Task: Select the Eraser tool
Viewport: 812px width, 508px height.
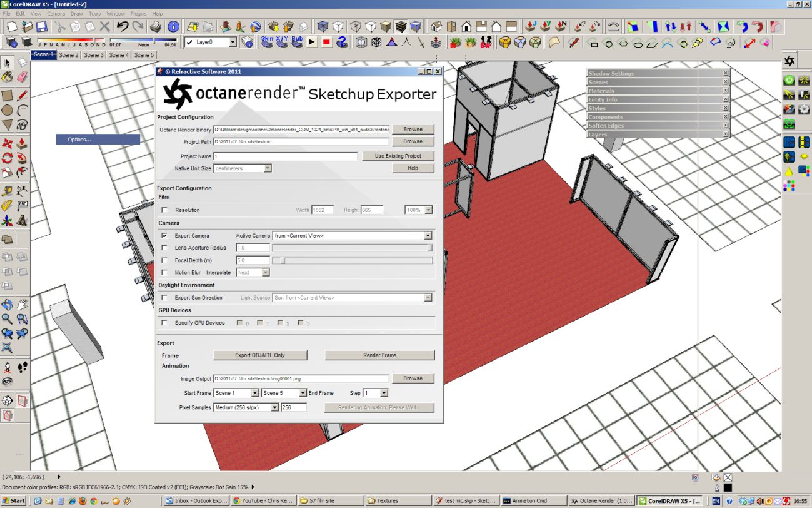Action: tap(23, 76)
